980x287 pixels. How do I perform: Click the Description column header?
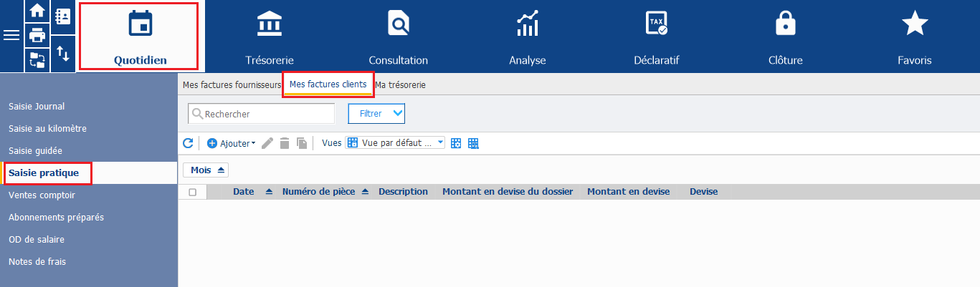tap(403, 192)
